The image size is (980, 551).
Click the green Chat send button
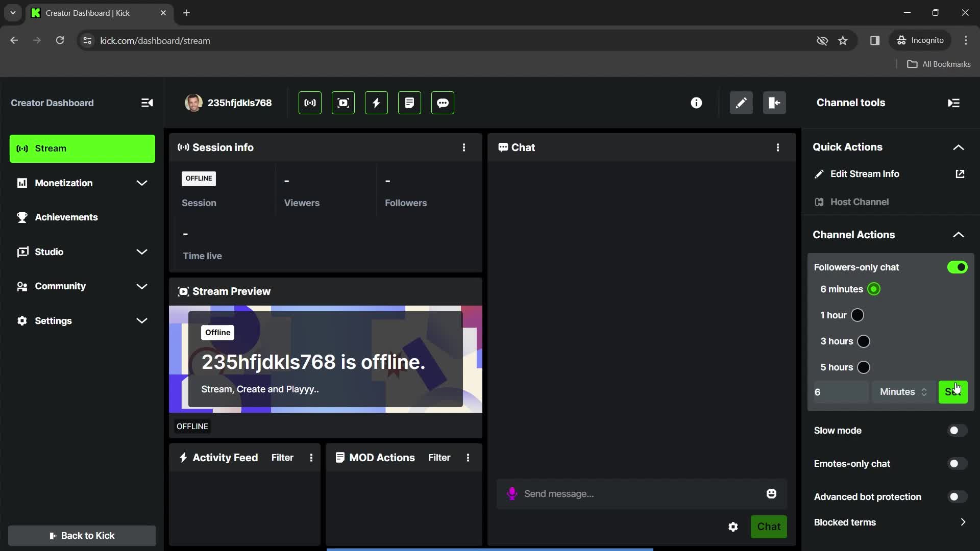click(x=769, y=527)
